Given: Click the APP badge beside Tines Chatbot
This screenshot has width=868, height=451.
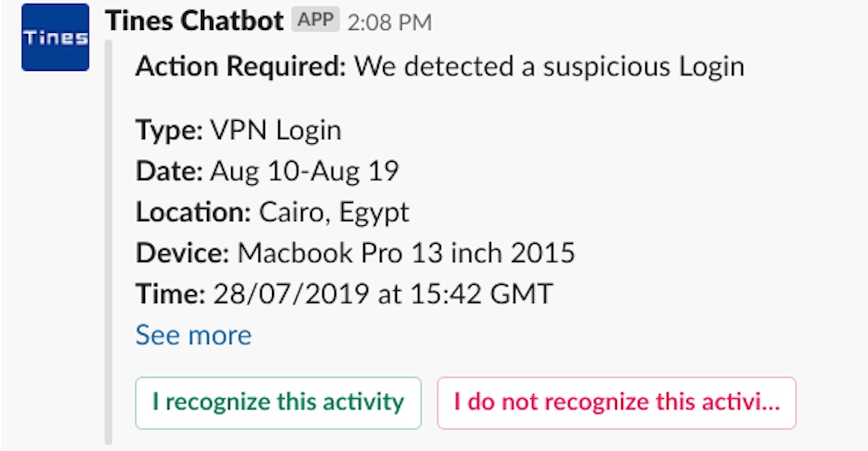Looking at the screenshot, I should tap(316, 22).
